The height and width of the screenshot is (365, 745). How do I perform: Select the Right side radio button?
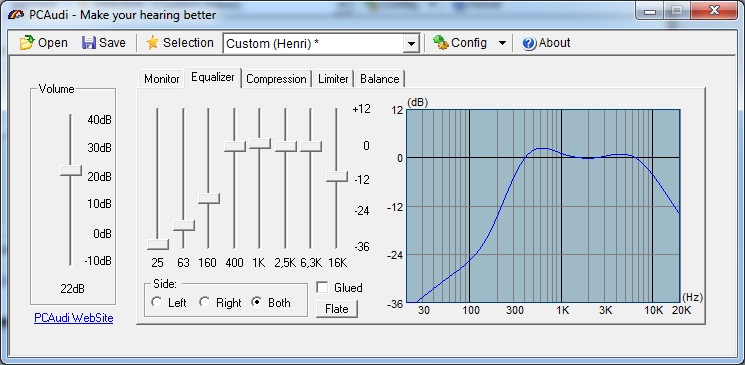click(204, 302)
